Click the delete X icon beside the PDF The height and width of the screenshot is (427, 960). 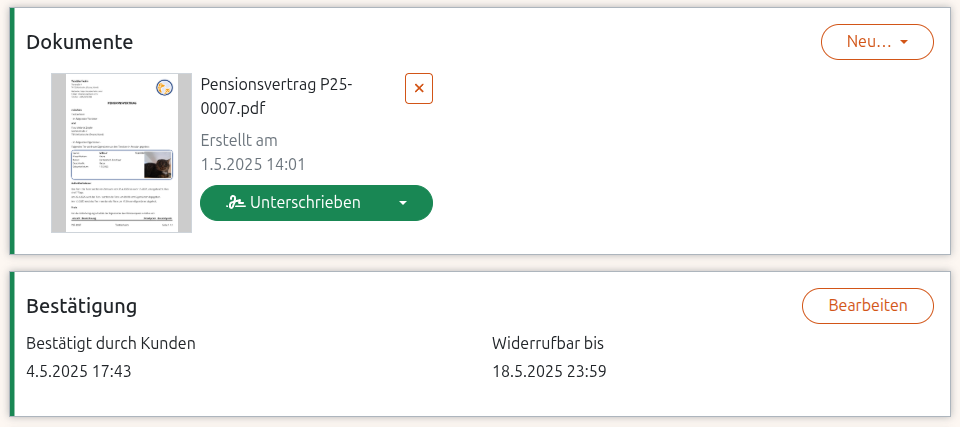coord(419,88)
